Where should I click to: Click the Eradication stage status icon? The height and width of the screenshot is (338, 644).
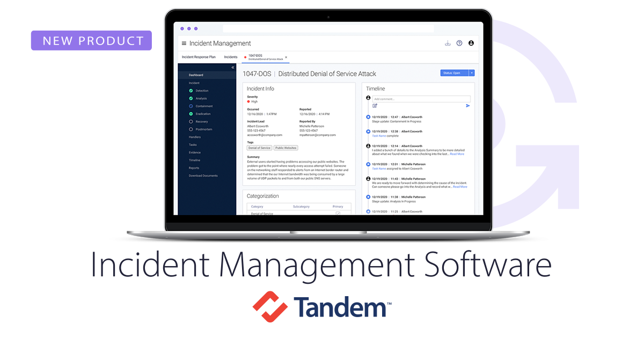click(190, 113)
